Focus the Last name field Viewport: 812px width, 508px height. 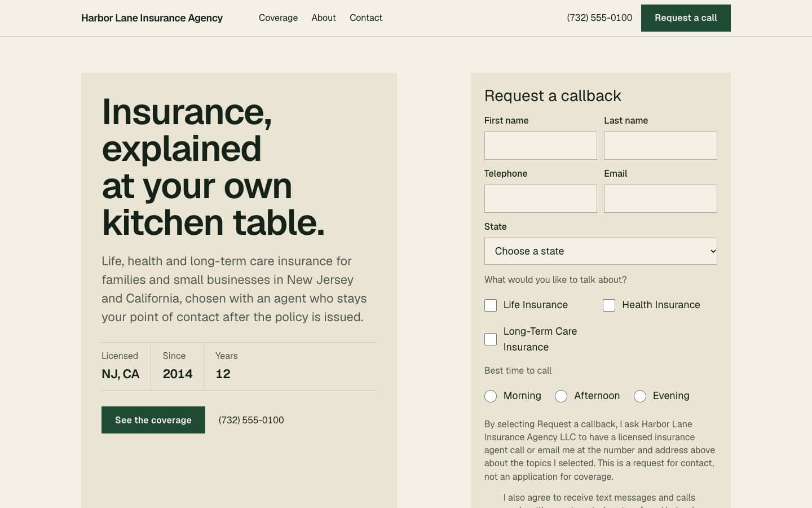coord(660,145)
